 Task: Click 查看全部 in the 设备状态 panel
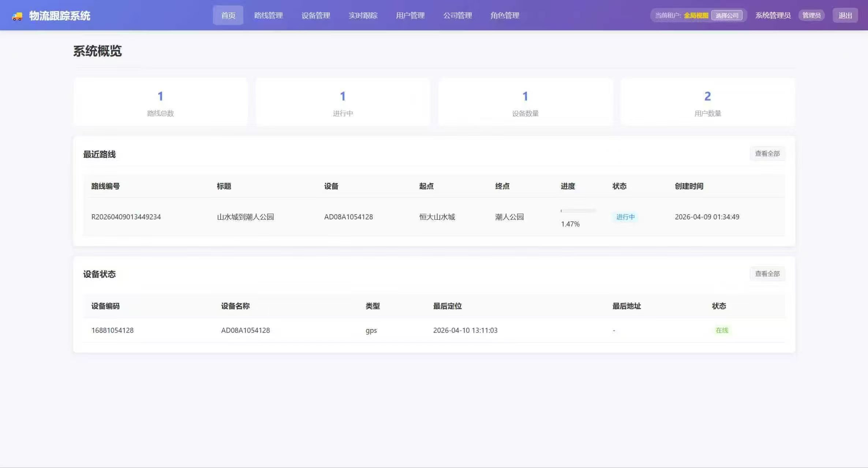point(767,273)
